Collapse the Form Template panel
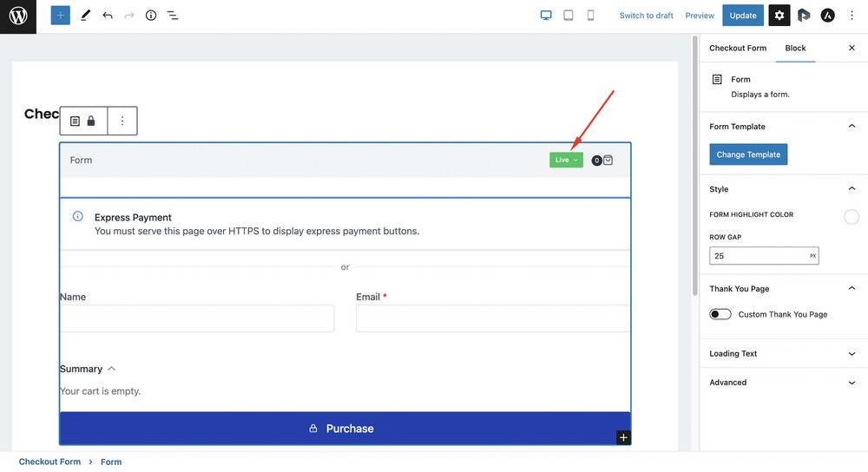This screenshot has height=472, width=868. pos(852,126)
